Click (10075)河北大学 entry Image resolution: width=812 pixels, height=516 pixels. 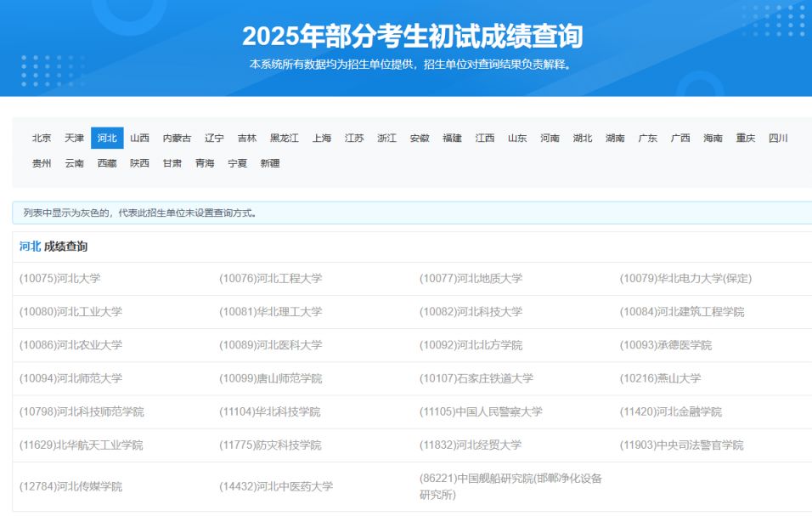pos(60,278)
